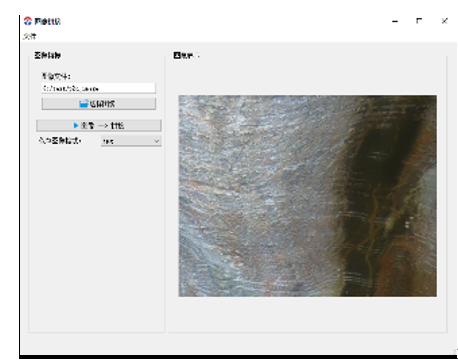Click the left panel group title
The width and height of the screenshot is (458, 363).
pyautogui.click(x=47, y=55)
